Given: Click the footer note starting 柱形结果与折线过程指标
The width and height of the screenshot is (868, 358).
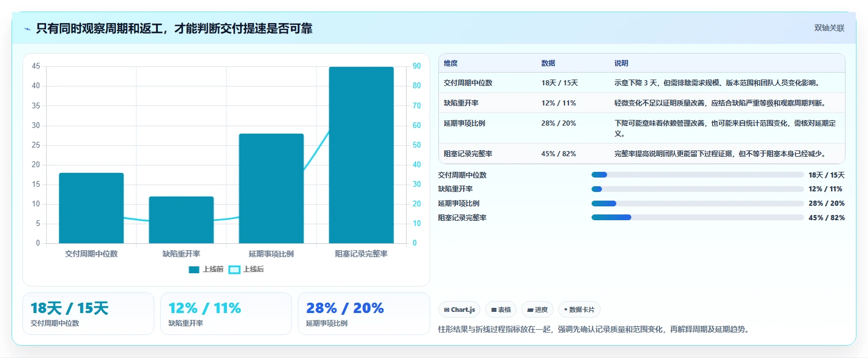Looking at the screenshot, I should tap(594, 330).
